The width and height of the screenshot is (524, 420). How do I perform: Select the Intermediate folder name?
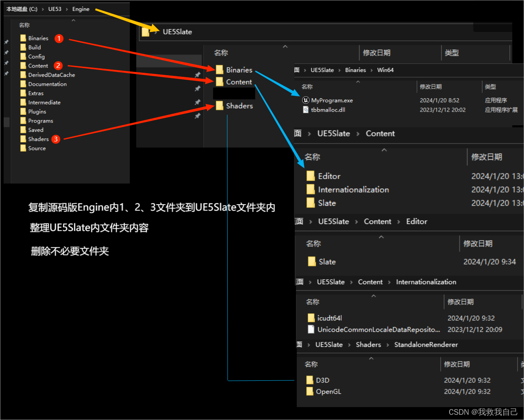click(x=44, y=102)
